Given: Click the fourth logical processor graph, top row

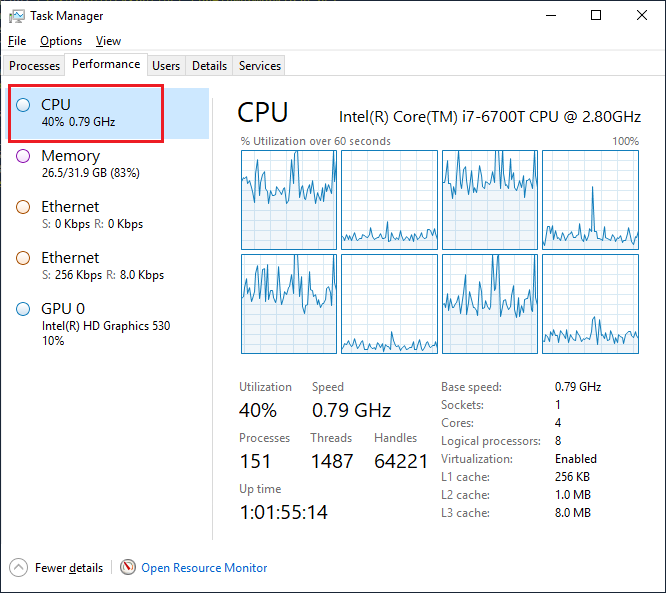Looking at the screenshot, I should click(590, 200).
